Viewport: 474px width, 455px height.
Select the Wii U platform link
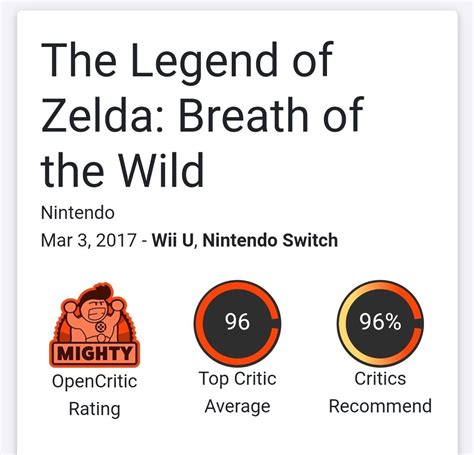coord(172,240)
